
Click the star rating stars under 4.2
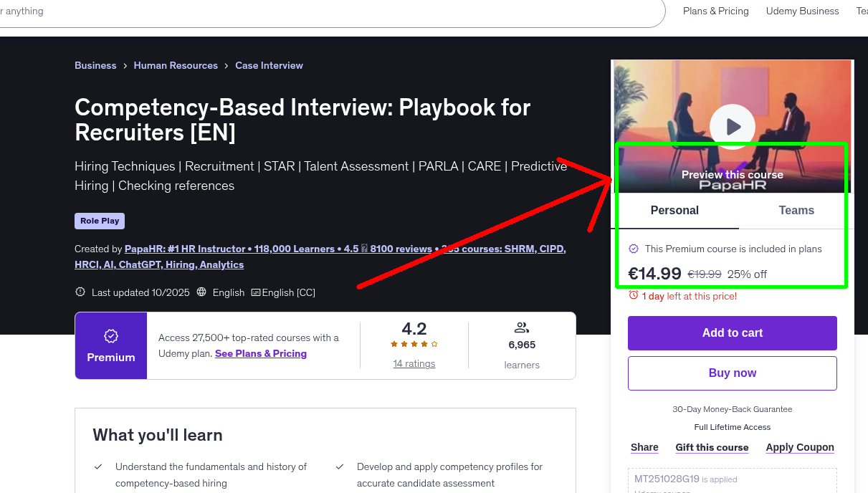tap(414, 343)
